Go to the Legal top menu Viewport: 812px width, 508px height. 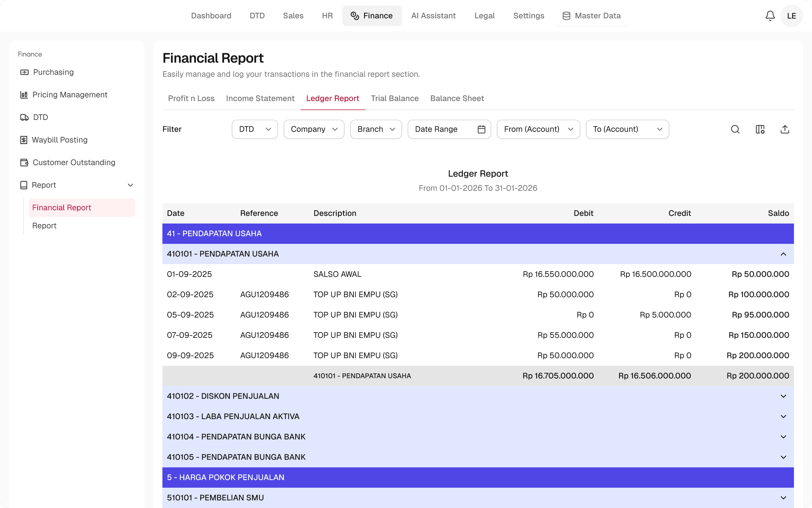pyautogui.click(x=484, y=16)
